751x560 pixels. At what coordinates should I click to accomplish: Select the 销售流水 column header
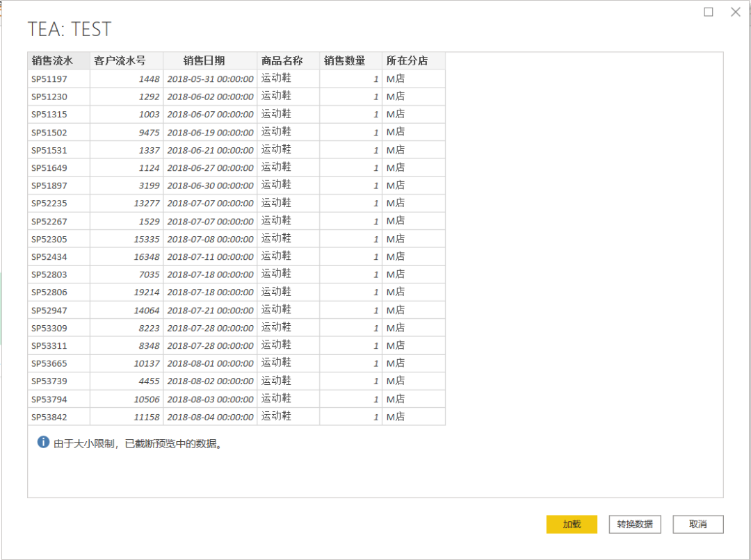coord(59,60)
